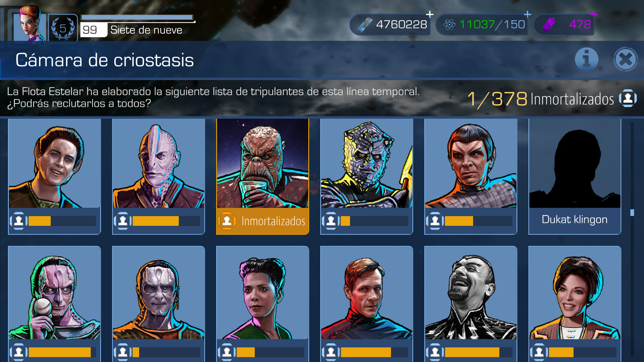Open the level 5 laurel badge
This screenshot has height=362, width=644.
[63, 28]
